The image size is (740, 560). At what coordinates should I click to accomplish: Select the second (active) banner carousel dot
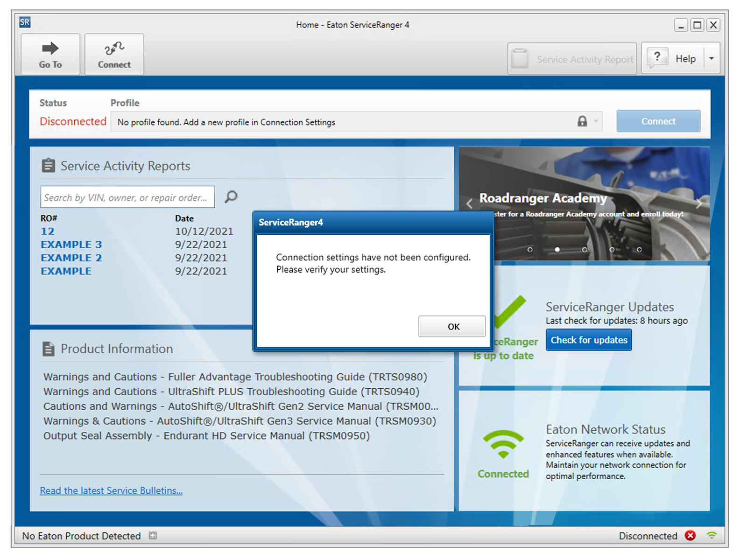pos(557,250)
